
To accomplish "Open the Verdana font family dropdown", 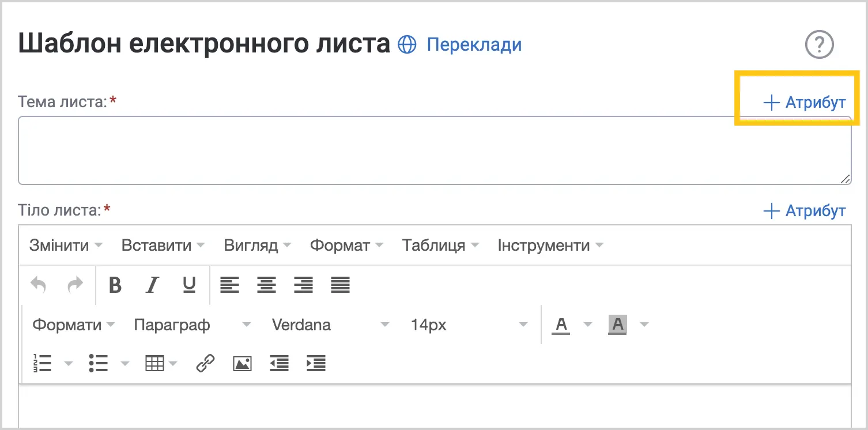I will (x=330, y=325).
